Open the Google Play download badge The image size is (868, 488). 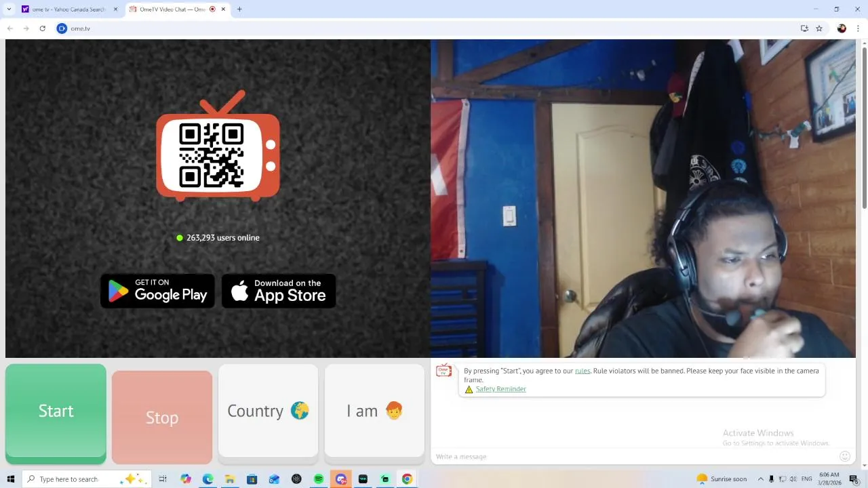pos(158,291)
